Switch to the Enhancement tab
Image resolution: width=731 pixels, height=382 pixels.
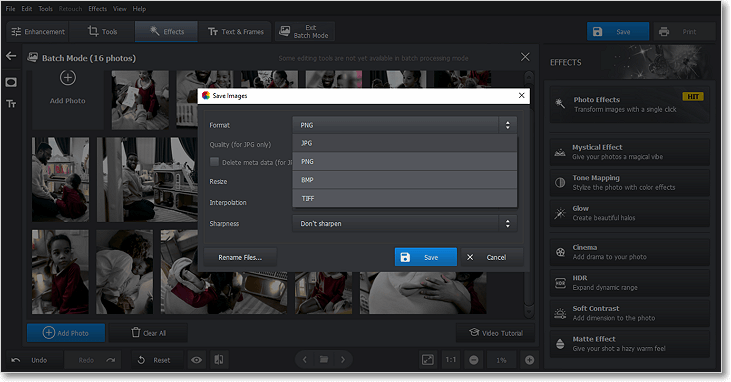click(38, 32)
